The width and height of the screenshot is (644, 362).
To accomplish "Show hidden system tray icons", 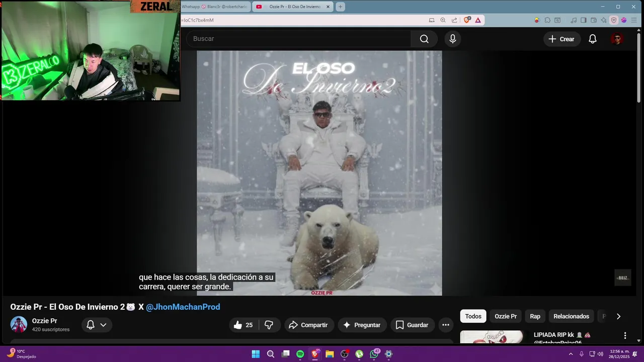I will click(x=571, y=354).
